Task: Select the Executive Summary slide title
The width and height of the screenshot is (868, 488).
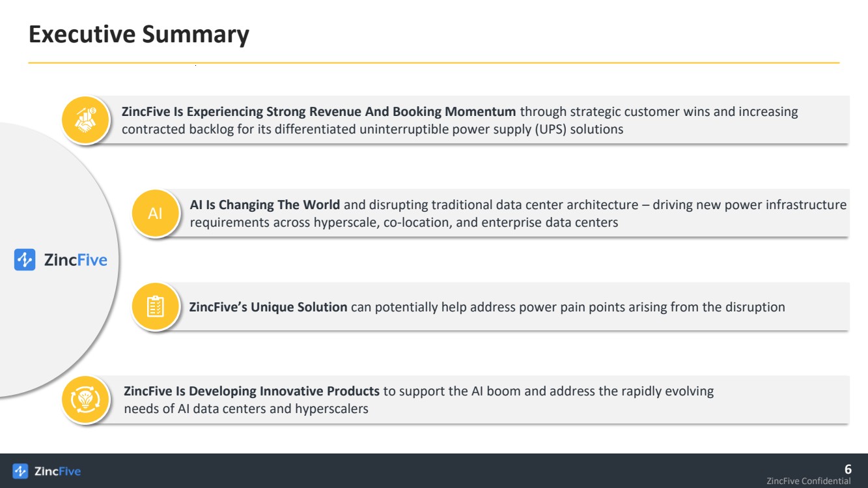Action: (139, 35)
